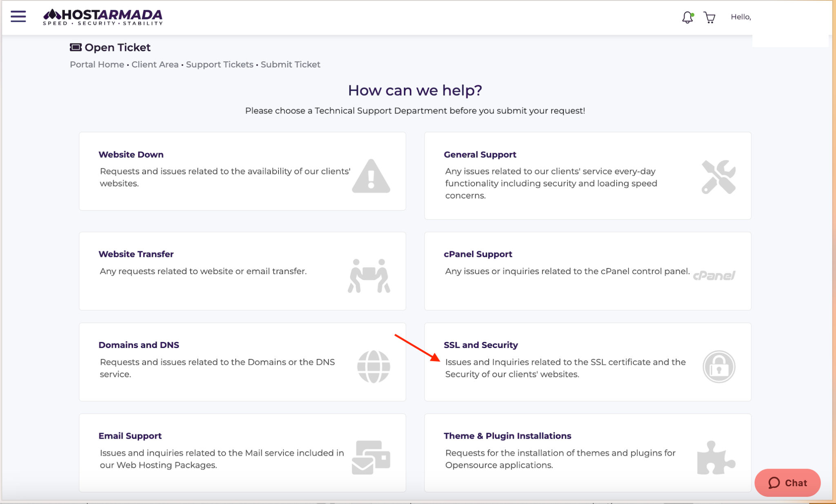This screenshot has height=504, width=836.
Task: Click the 'How can we help?' heading
Action: click(415, 90)
